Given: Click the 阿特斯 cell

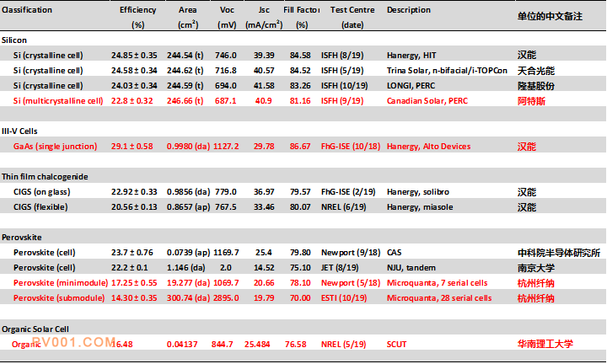Looking at the screenshot, I should pos(531,101).
